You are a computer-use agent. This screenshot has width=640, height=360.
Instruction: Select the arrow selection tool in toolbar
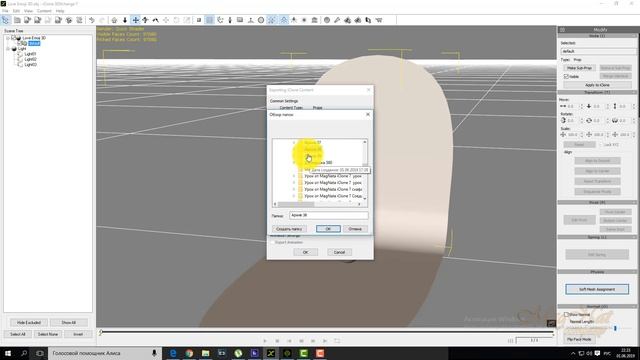(6, 20)
